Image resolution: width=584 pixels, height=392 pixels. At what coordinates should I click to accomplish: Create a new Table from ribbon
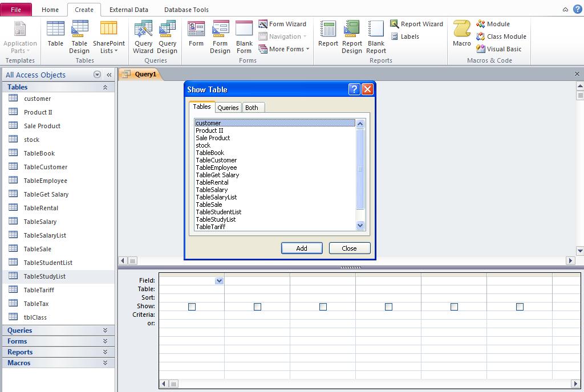(55, 34)
